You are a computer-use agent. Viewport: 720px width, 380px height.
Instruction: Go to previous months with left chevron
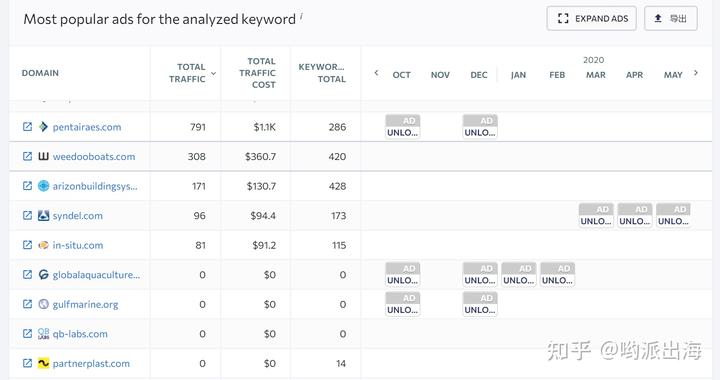(376, 73)
